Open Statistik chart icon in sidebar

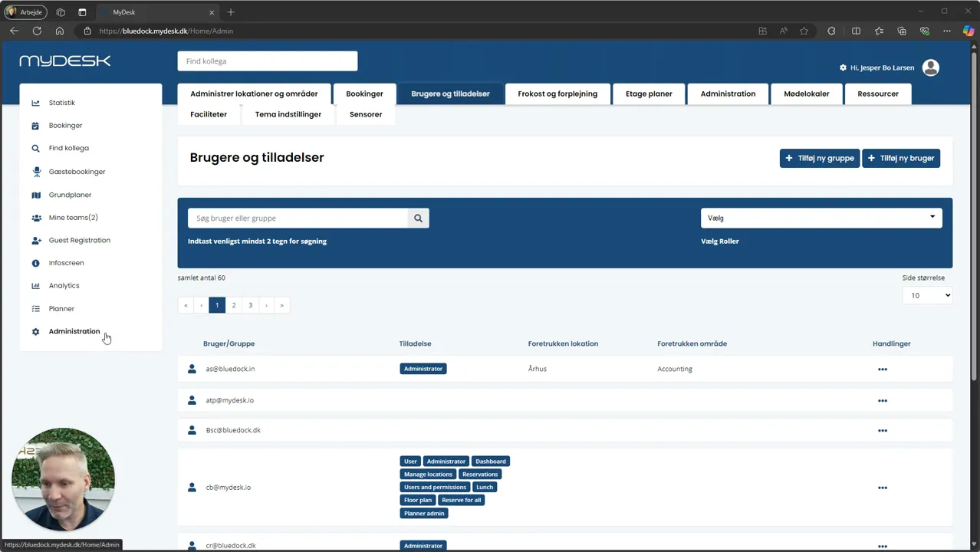point(35,103)
